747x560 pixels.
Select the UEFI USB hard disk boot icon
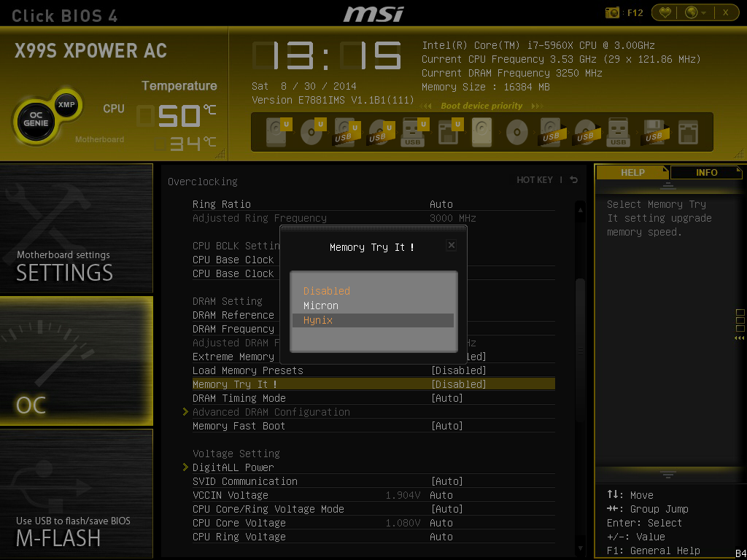click(x=347, y=132)
